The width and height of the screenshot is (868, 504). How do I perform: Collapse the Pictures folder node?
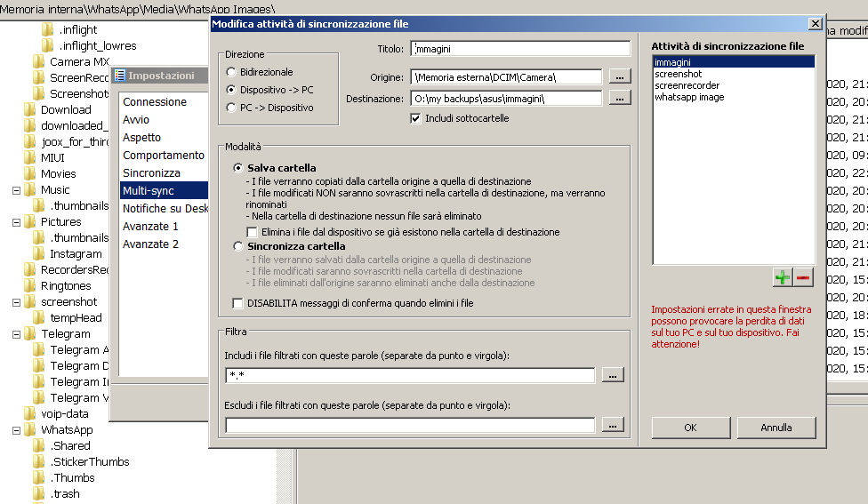[x=17, y=222]
